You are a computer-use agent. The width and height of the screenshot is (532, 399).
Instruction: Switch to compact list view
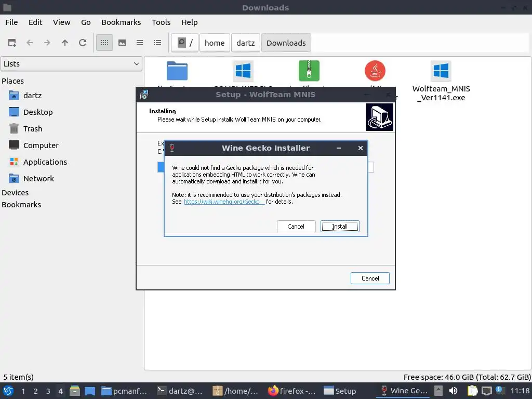pos(140,43)
